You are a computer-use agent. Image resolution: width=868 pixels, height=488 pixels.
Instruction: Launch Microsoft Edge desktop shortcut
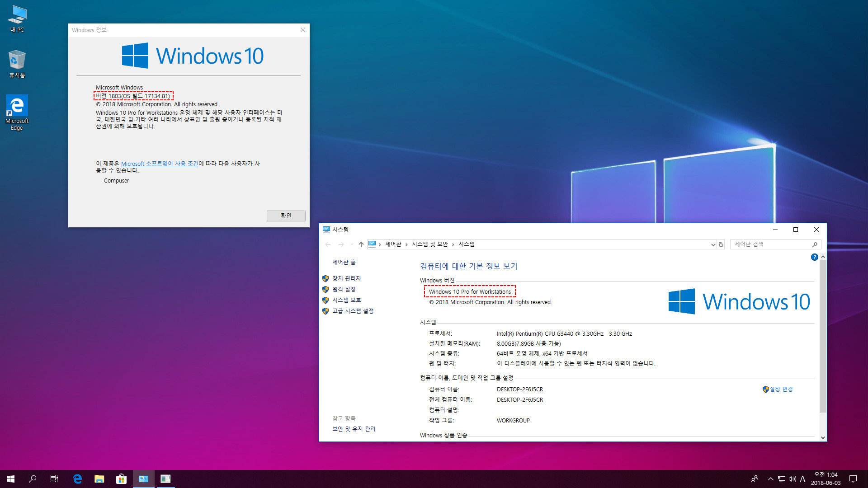[x=17, y=113]
